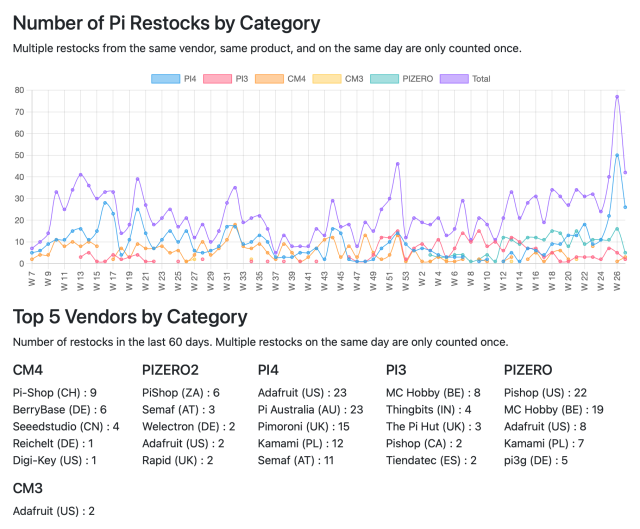Click the CM4 vendor category heading
Viewport: 640px width, 529px height.
point(27,370)
